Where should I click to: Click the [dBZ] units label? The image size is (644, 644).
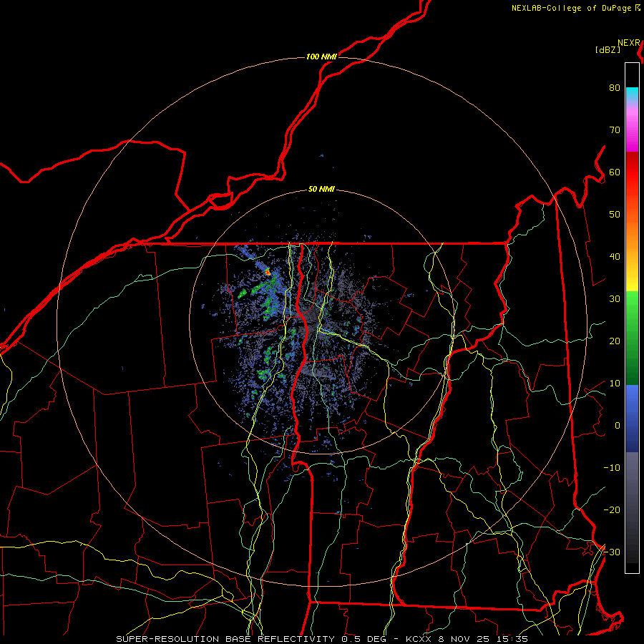(x=608, y=50)
